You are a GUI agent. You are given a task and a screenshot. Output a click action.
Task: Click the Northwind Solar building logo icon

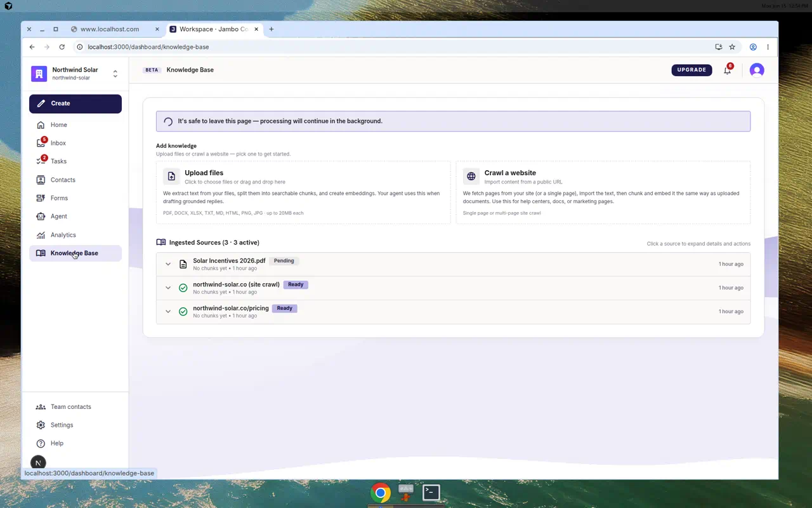pos(39,74)
